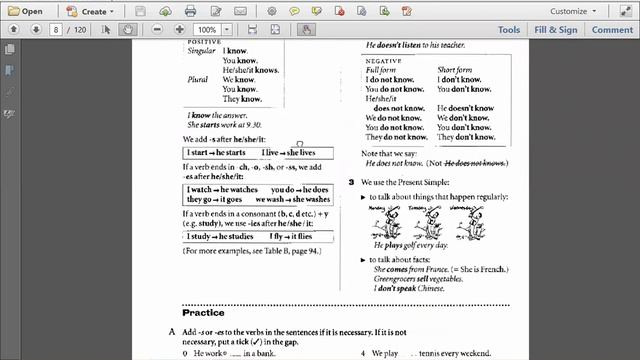The height and width of the screenshot is (360, 640).
Task: Show page thumbnails panel icon
Action: click(9, 49)
